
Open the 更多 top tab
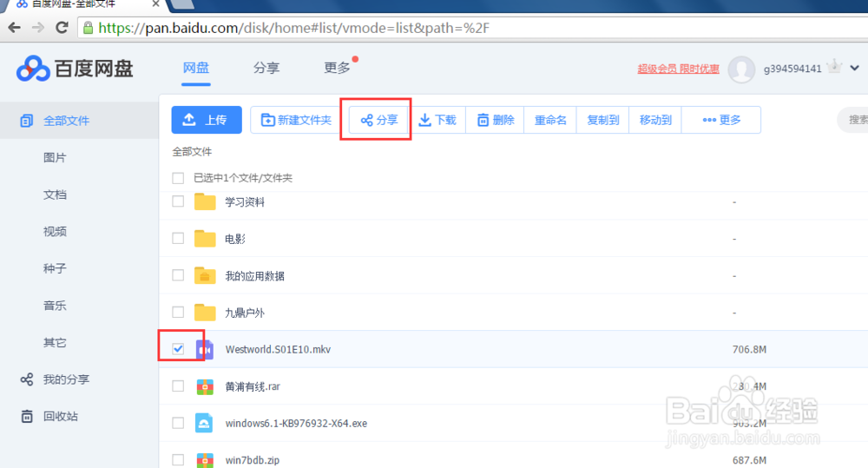[x=337, y=68]
